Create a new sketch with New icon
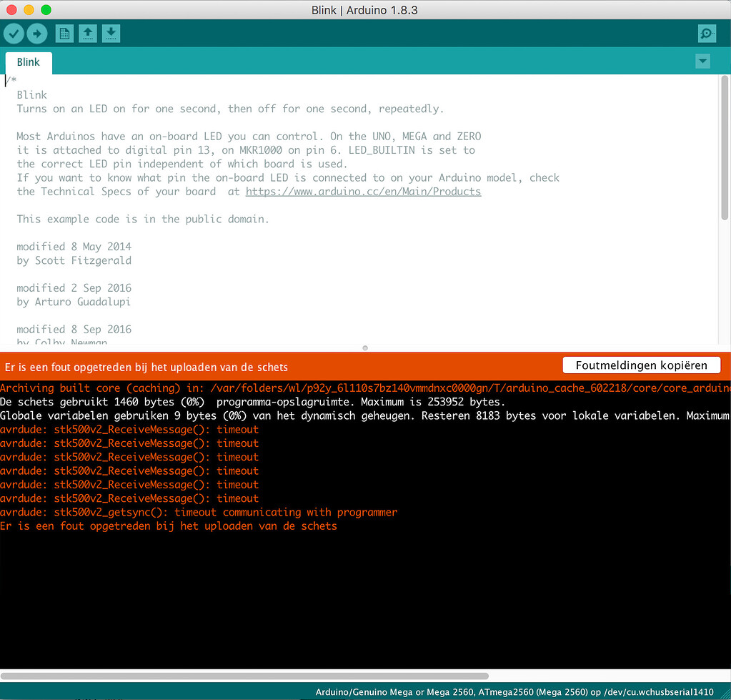 click(64, 34)
